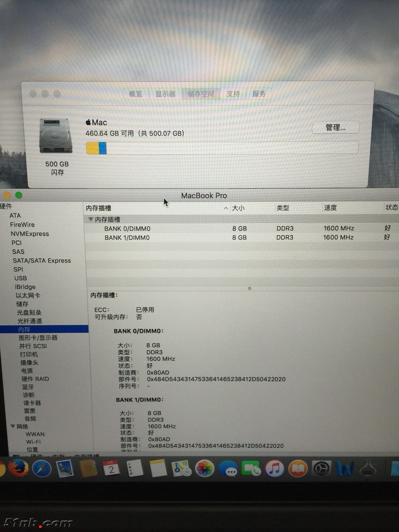399x532 pixels.
Task: Open System Preferences from the dock
Action: (321, 468)
